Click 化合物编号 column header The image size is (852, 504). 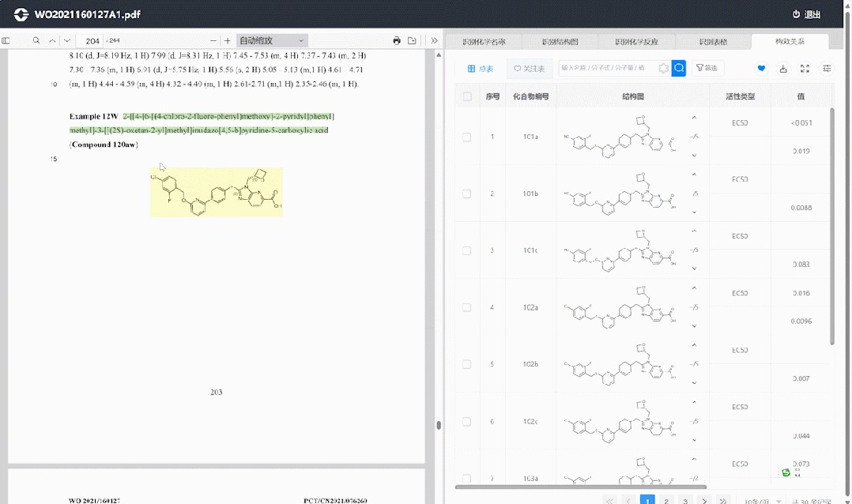click(x=530, y=96)
